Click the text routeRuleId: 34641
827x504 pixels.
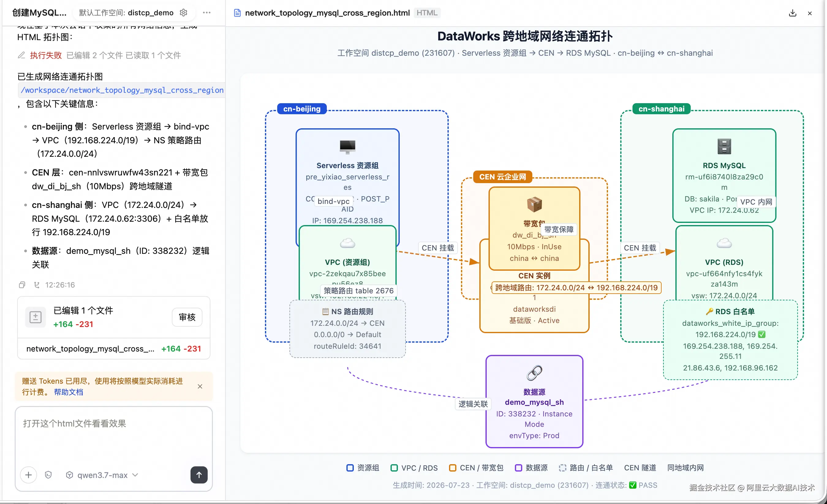[x=347, y=346]
